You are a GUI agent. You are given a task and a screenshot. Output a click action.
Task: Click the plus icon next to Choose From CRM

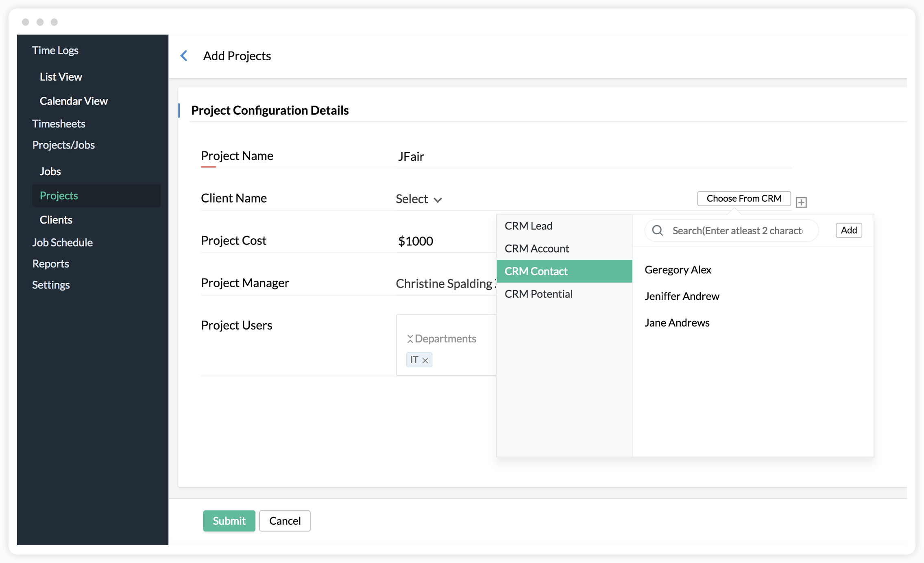(x=801, y=202)
